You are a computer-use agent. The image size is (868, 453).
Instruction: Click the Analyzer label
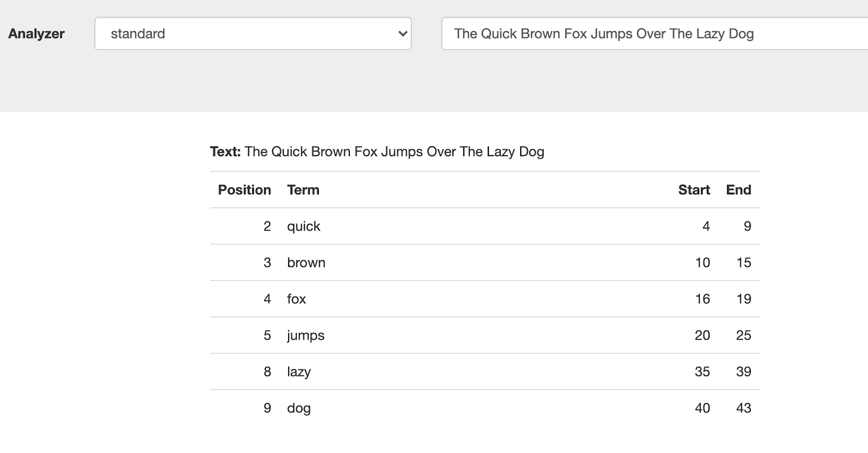click(36, 34)
